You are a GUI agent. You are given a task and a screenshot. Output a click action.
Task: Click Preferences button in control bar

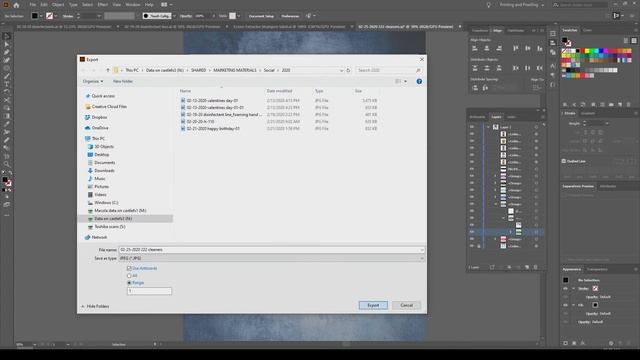click(x=290, y=16)
